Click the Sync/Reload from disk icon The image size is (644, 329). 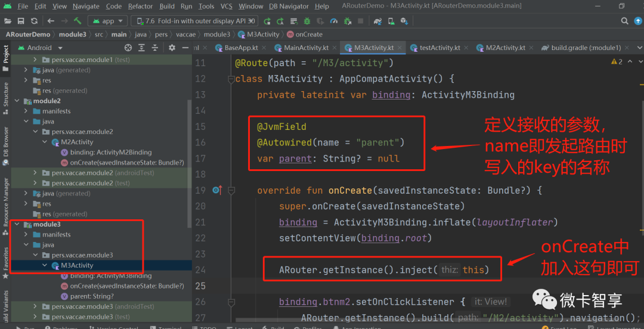35,21
